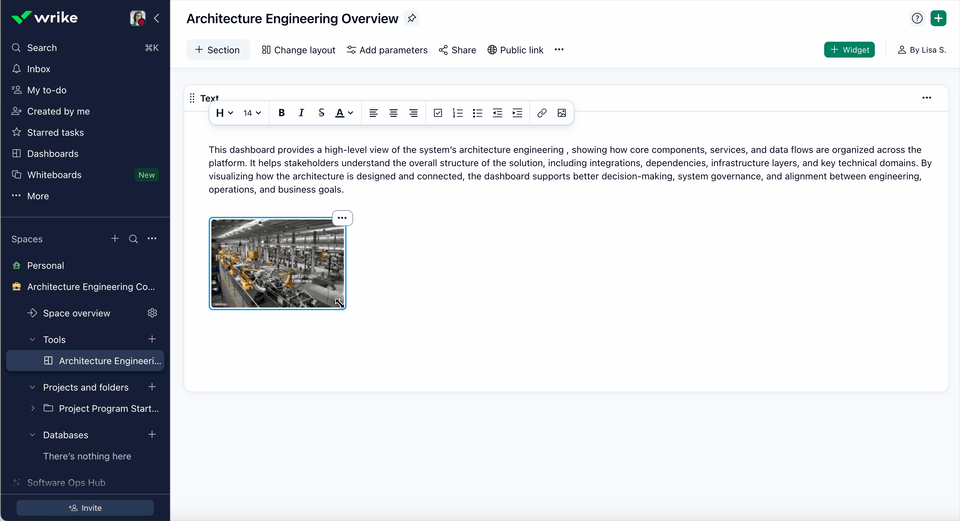Open the heading style dropdown

coord(225,113)
